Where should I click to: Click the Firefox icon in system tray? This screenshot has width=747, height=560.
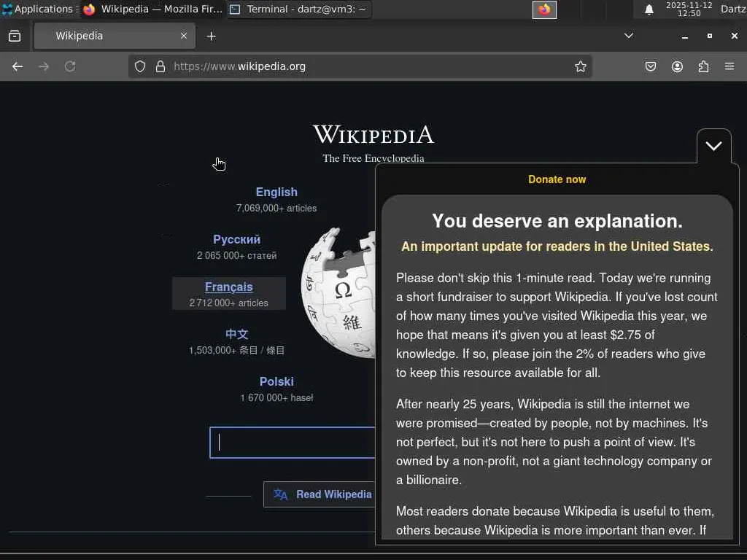(544, 9)
